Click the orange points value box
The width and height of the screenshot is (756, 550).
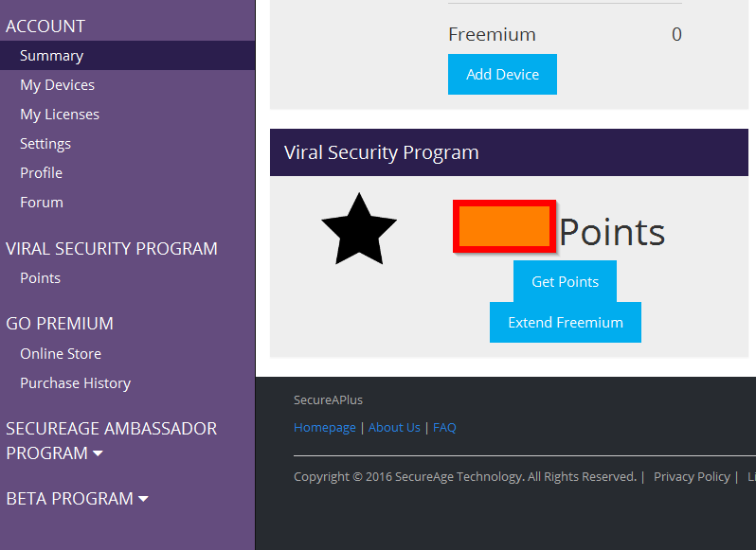pyautogui.click(x=504, y=226)
